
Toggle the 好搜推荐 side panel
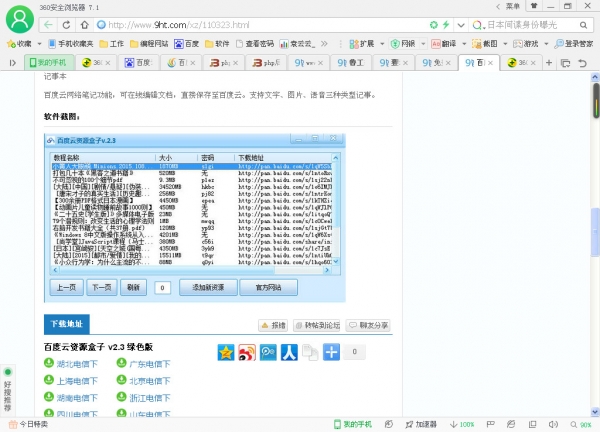click(8, 390)
